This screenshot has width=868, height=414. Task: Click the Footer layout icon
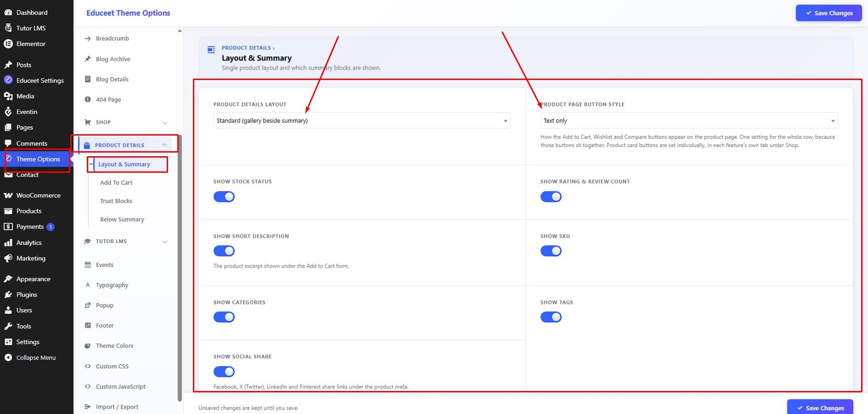point(88,326)
